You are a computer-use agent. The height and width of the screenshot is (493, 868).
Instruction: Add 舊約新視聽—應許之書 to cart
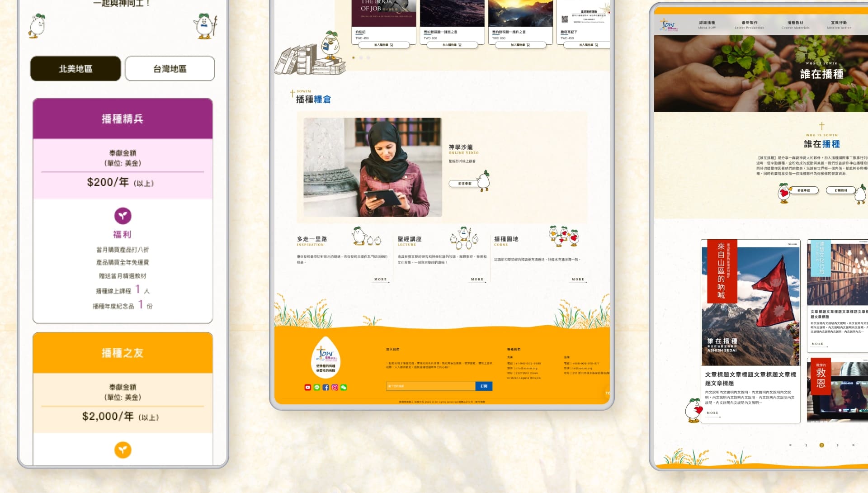click(520, 45)
